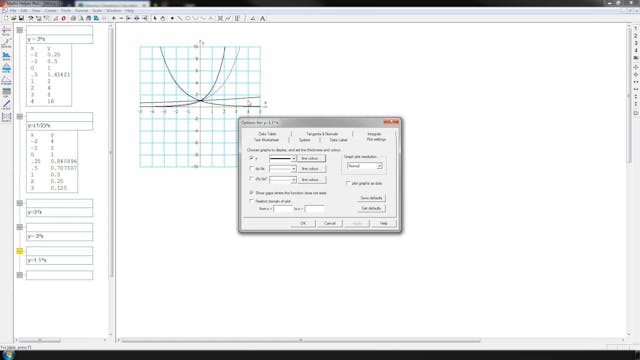The width and height of the screenshot is (640, 360).
Task: Click the y=1.1^x equation box
Action: [x=60, y=260]
